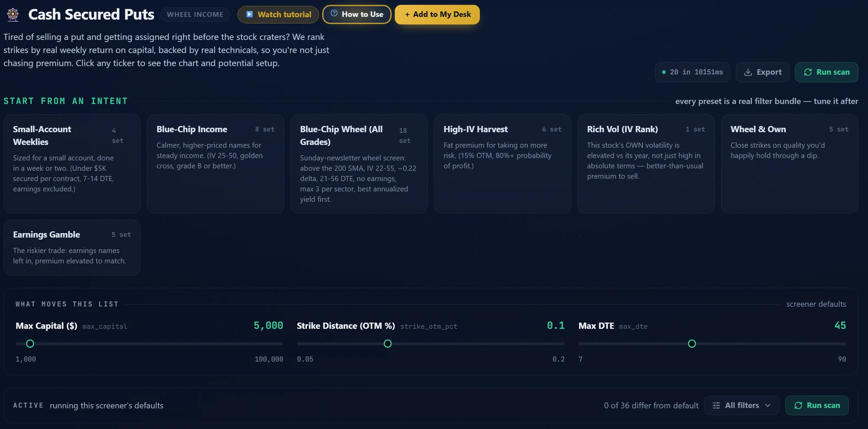The height and width of the screenshot is (429, 868).
Task: Click the strike_otm_pct parameter label
Action: point(429,327)
